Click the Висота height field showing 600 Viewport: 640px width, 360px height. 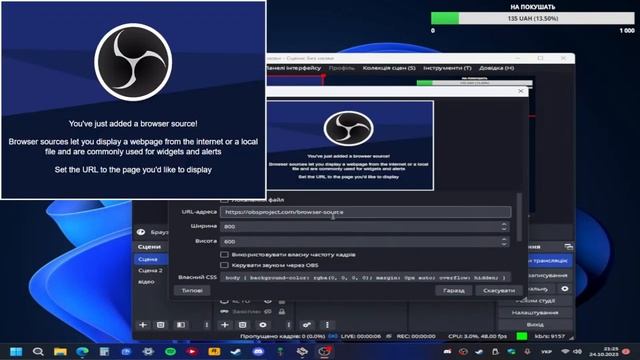pos(365,242)
